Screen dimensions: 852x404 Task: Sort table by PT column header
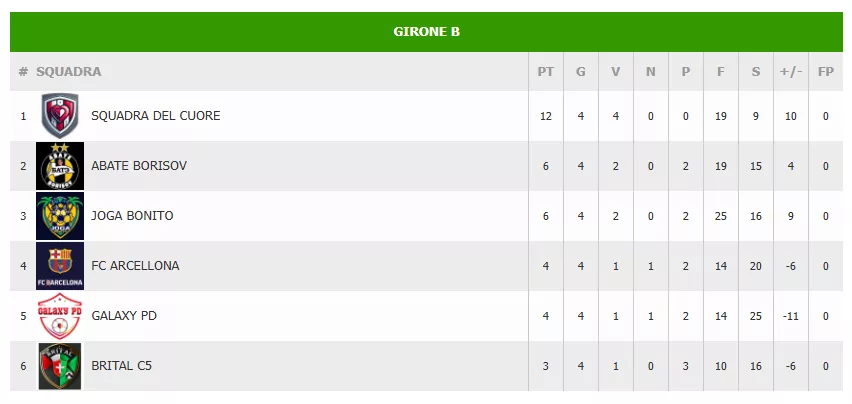click(545, 72)
